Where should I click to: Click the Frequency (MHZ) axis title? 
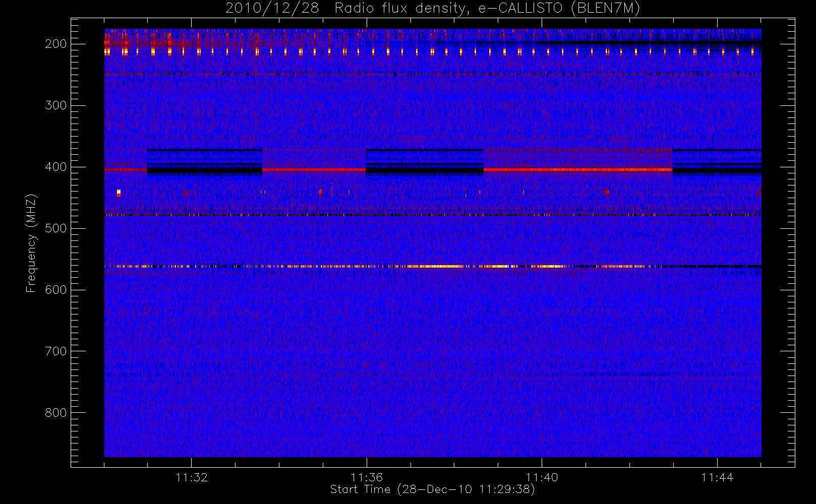[x=31, y=243]
